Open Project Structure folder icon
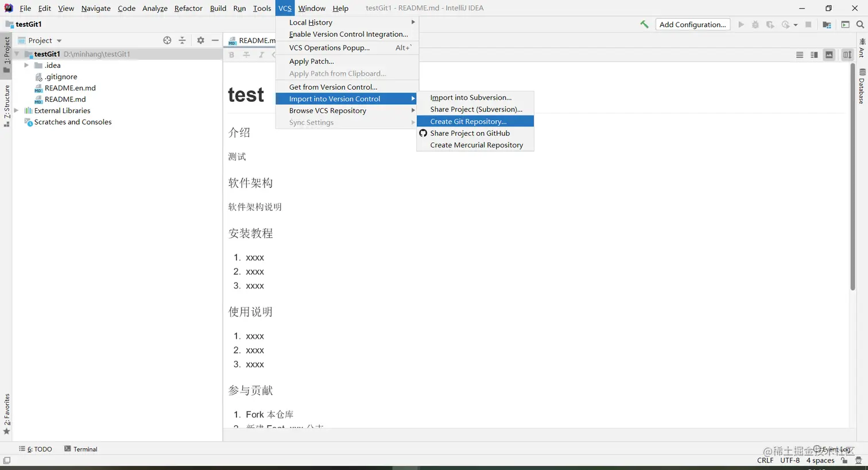Viewport: 868px width, 470px height. coord(827,25)
